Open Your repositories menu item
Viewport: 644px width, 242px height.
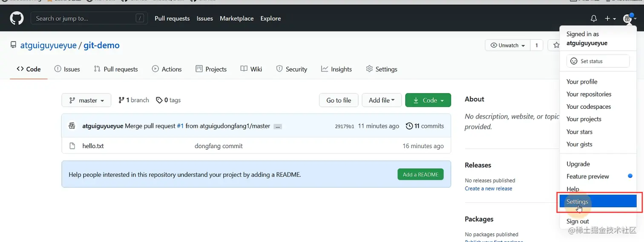click(598, 94)
